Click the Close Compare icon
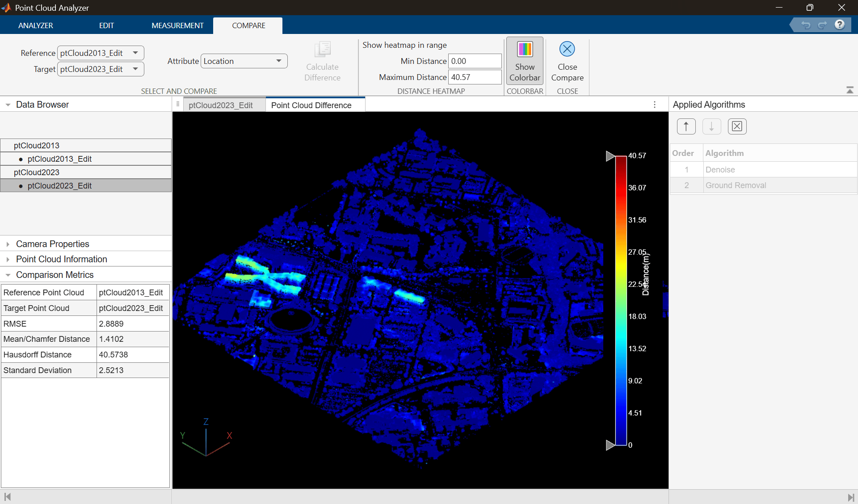Image resolution: width=858 pixels, height=504 pixels. point(567,49)
